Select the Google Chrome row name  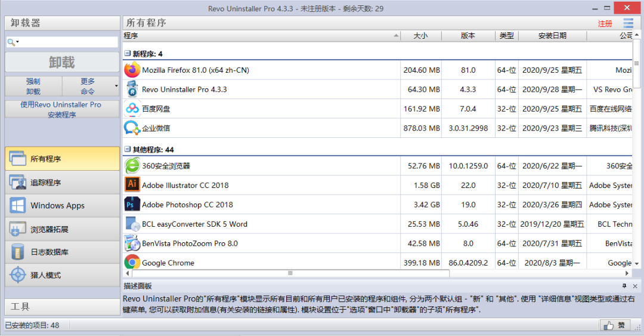click(x=168, y=263)
